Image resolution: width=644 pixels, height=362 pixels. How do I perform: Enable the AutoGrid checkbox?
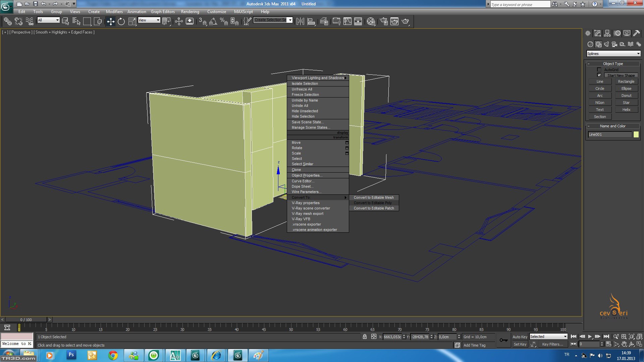[599, 70]
